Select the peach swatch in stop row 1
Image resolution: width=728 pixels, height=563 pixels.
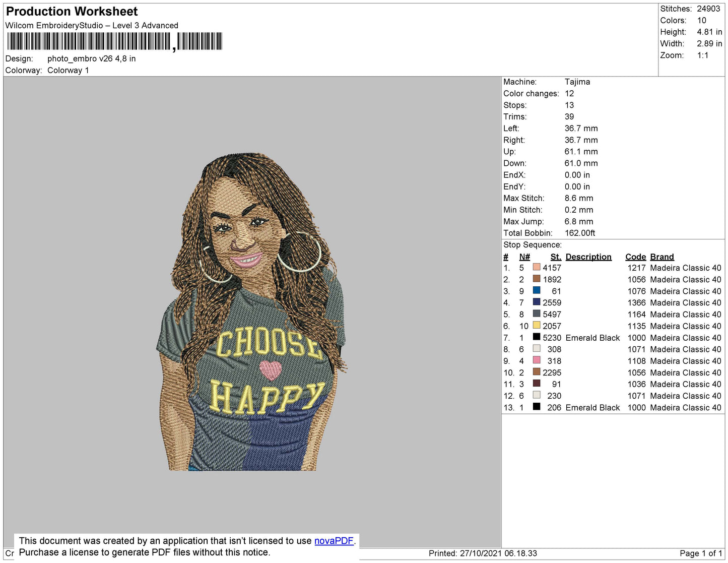click(x=537, y=267)
